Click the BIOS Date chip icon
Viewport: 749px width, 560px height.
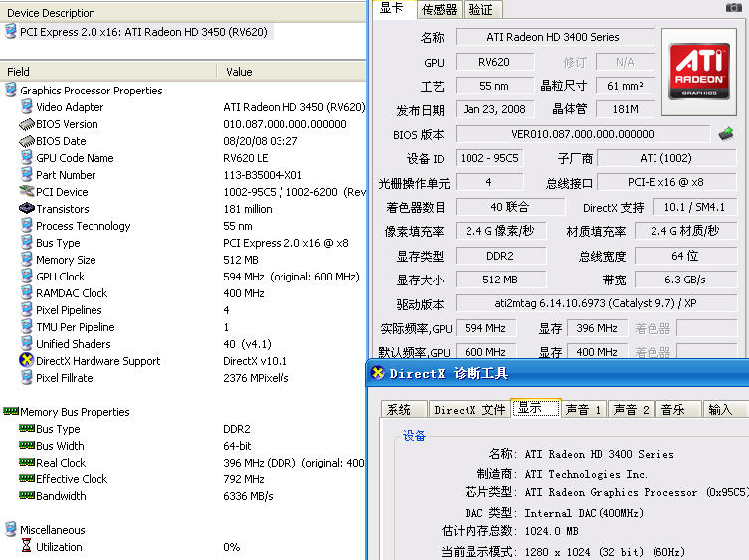point(27,141)
